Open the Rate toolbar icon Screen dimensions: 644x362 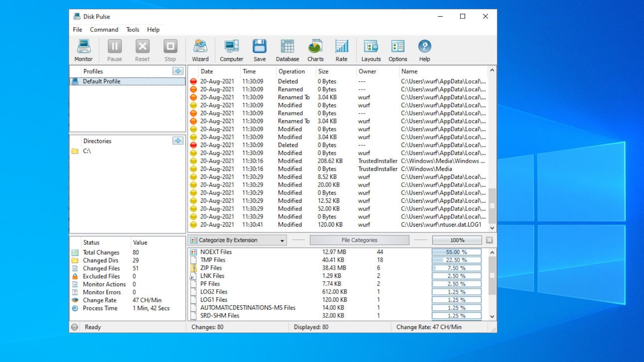click(341, 50)
